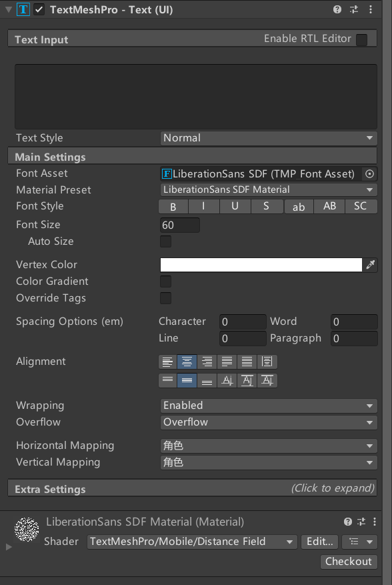Open the Font Asset object picker

click(371, 173)
